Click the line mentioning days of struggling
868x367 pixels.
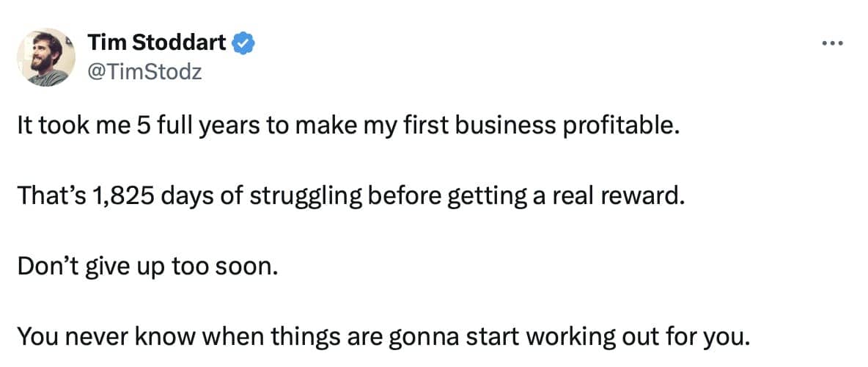[x=350, y=196]
